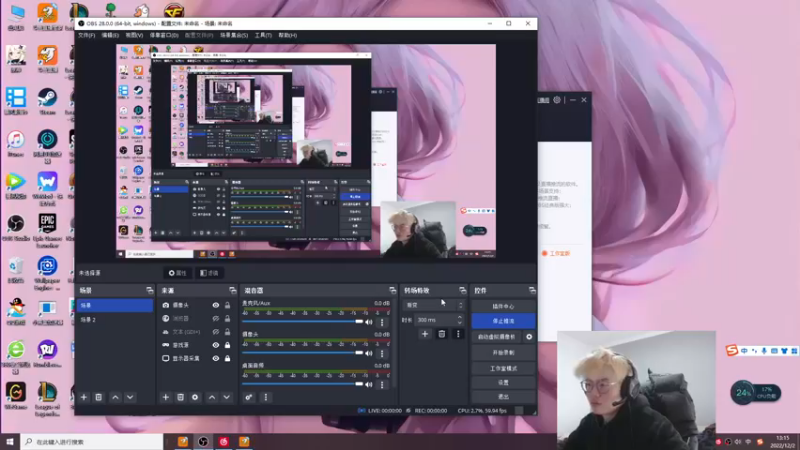
Task: Move the scene up in the Scenes panel
Action: coord(115,397)
